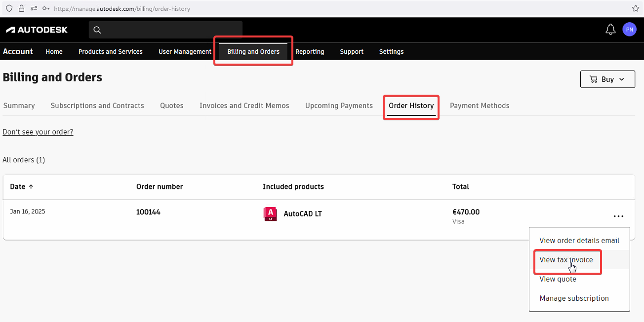Click inside the search field
Image resolution: width=644 pixels, height=322 pixels.
165,30
